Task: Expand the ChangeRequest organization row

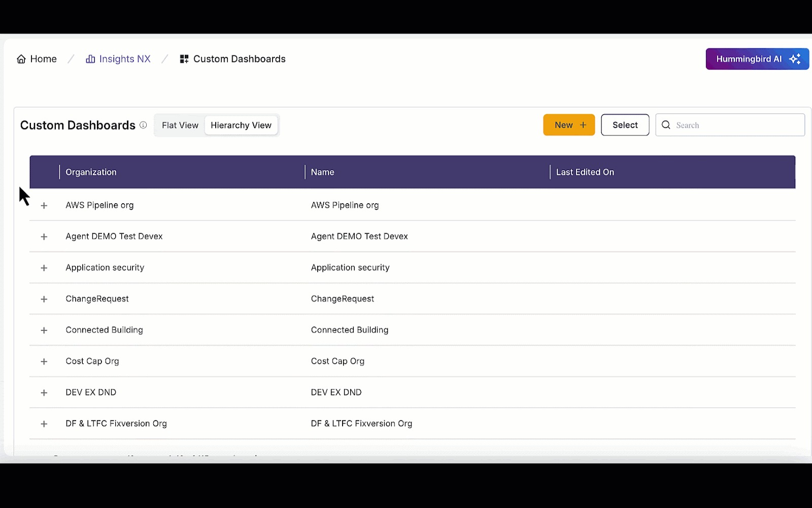Action: [x=44, y=299]
